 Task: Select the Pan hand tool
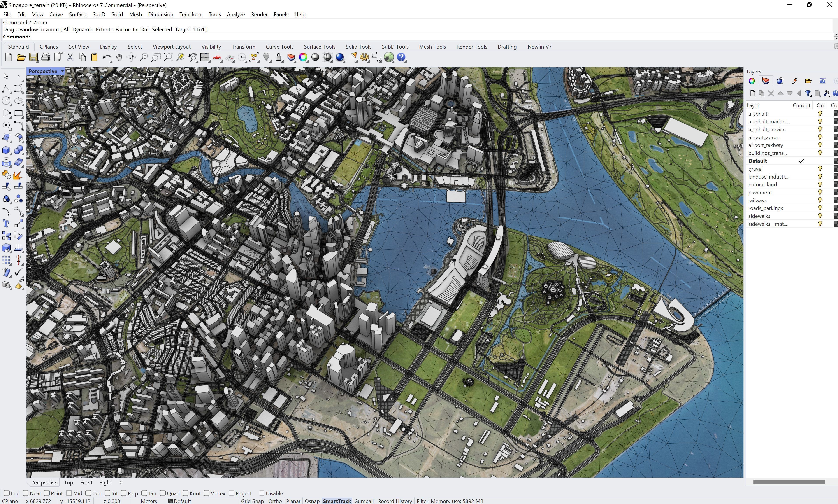point(119,57)
